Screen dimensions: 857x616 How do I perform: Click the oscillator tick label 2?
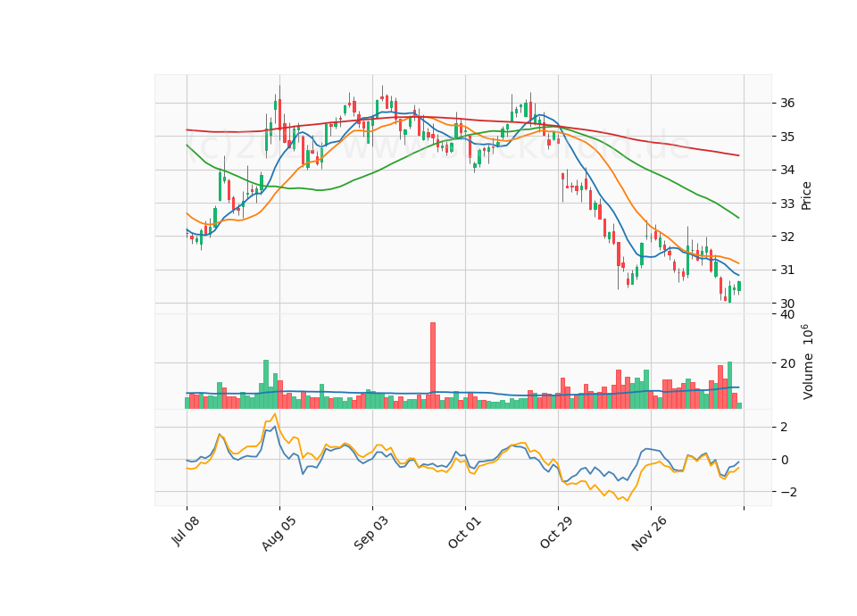pyautogui.click(x=784, y=427)
